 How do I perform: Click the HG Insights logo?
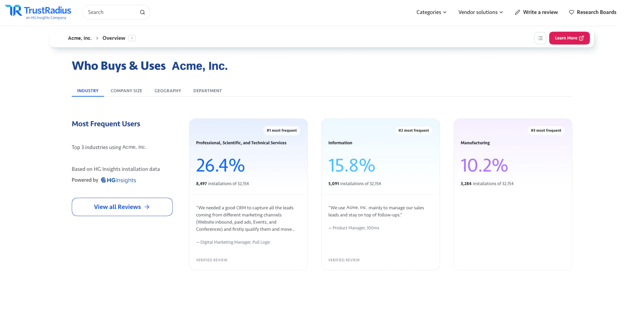point(118,180)
